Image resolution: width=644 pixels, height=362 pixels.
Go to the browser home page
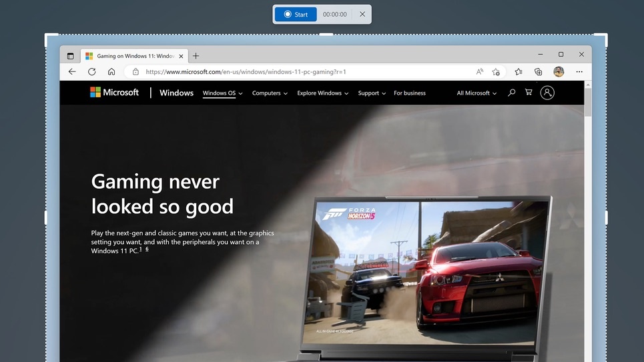[x=111, y=72]
